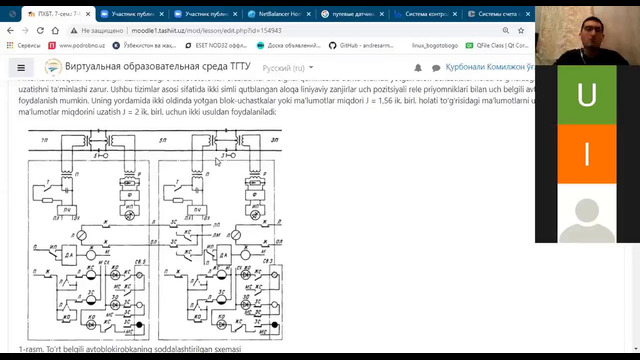Select the green U participant tile
This screenshot has width=640, height=360.
tap(587, 95)
